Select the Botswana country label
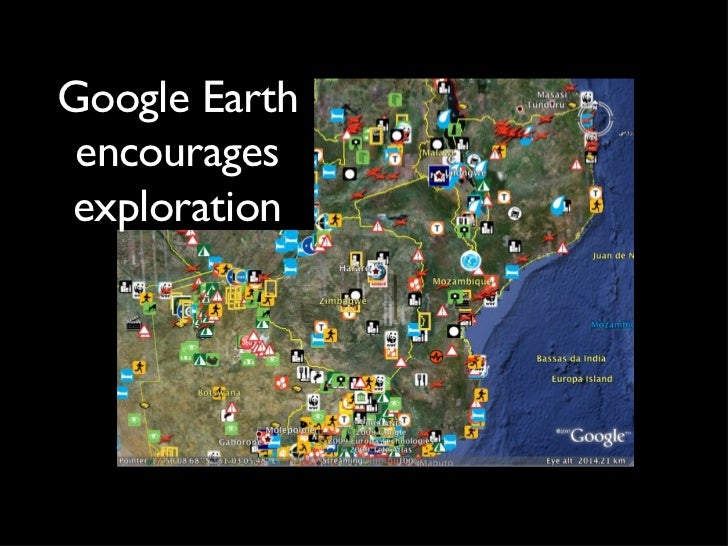 click(219, 393)
